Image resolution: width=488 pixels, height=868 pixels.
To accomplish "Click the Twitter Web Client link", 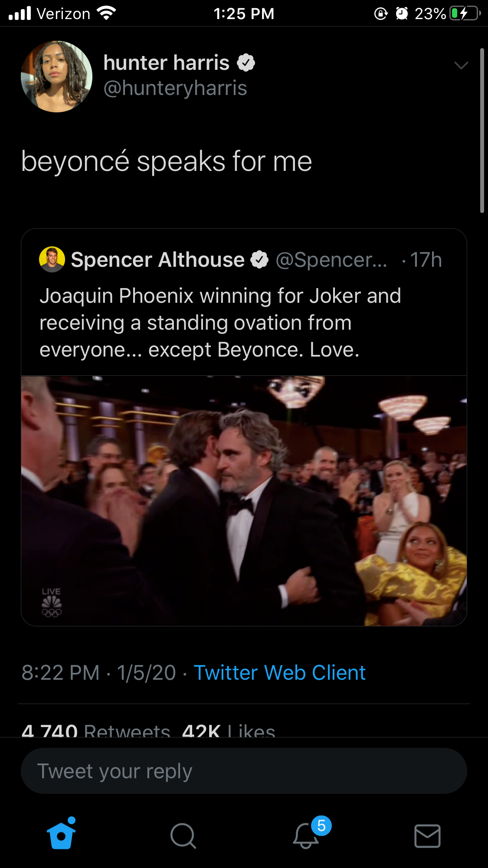I will [279, 673].
